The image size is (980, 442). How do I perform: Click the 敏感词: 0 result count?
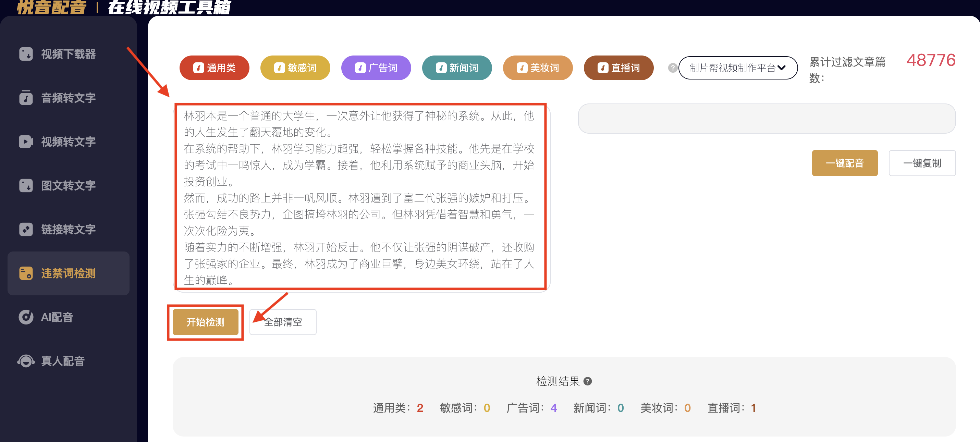(x=465, y=408)
